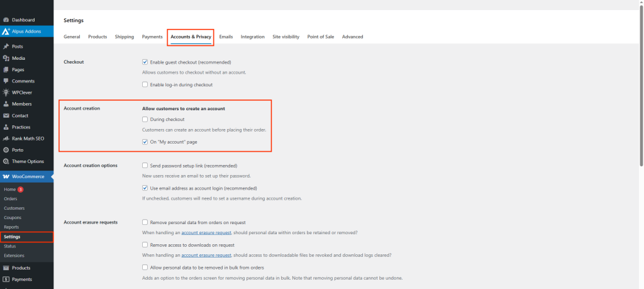644x289 pixels.
Task: Click the Pages icon in sidebar
Action: (x=6, y=69)
